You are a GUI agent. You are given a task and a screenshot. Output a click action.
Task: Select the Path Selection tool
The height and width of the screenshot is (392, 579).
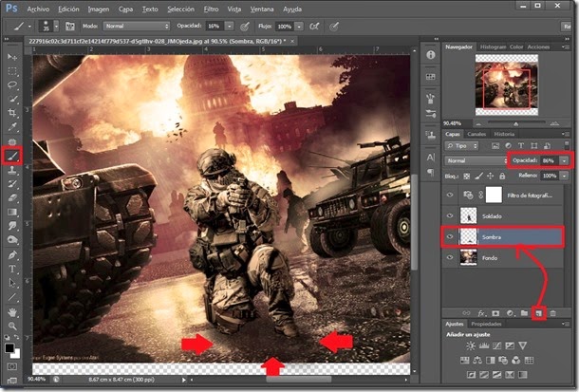(12, 283)
